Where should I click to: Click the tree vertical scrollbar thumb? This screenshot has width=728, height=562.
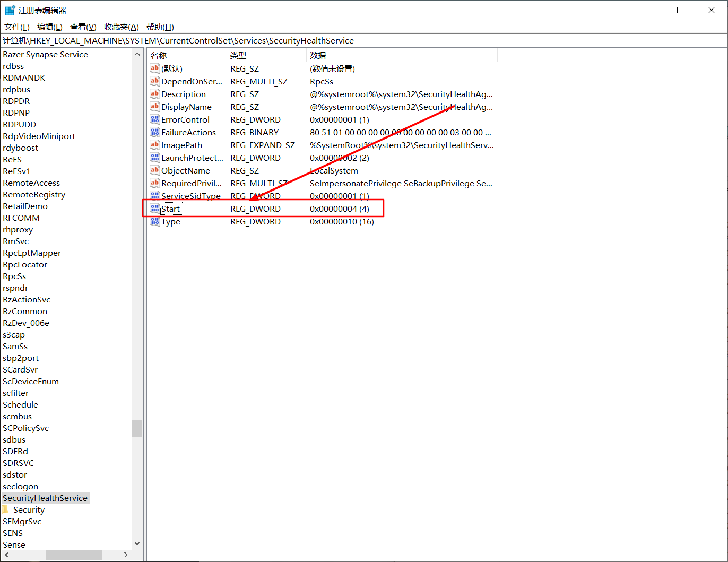[137, 428]
